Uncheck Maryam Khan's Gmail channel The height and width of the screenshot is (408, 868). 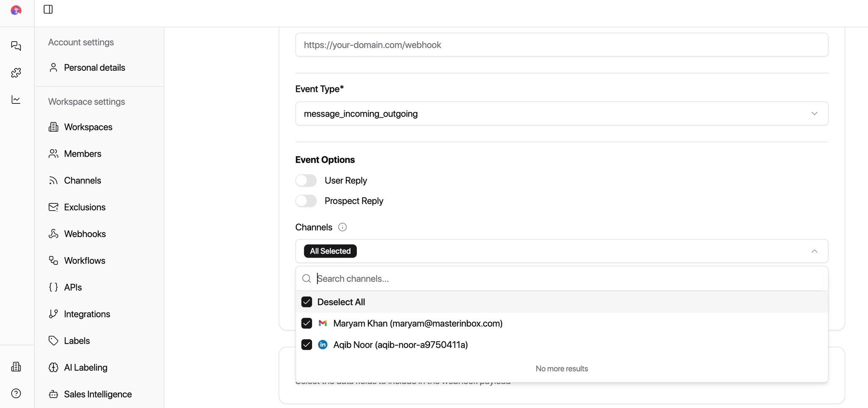(307, 323)
